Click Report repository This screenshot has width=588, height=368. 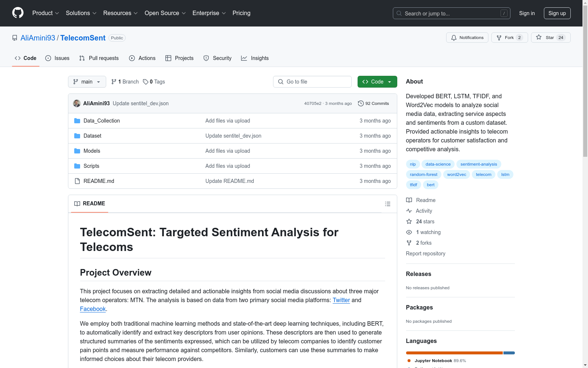tap(426, 254)
